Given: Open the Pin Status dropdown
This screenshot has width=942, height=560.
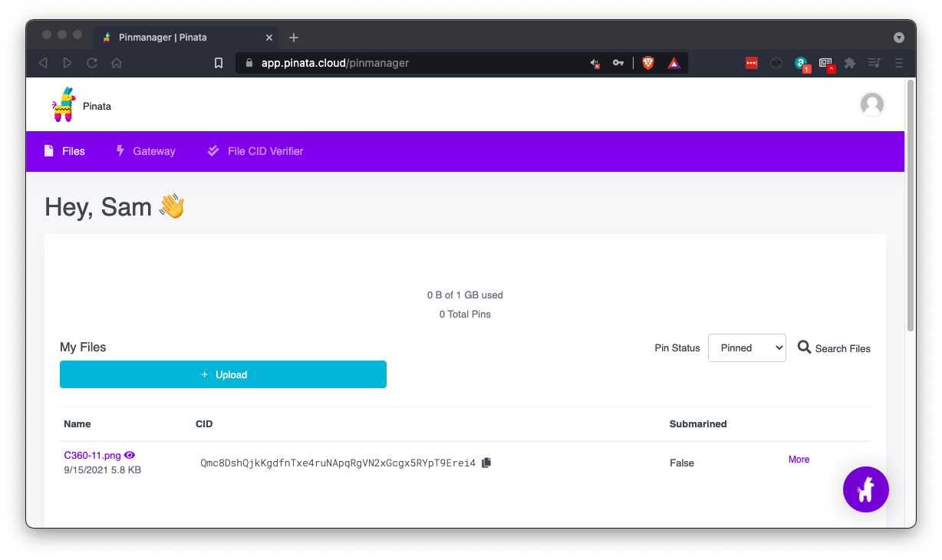Looking at the screenshot, I should tap(747, 348).
